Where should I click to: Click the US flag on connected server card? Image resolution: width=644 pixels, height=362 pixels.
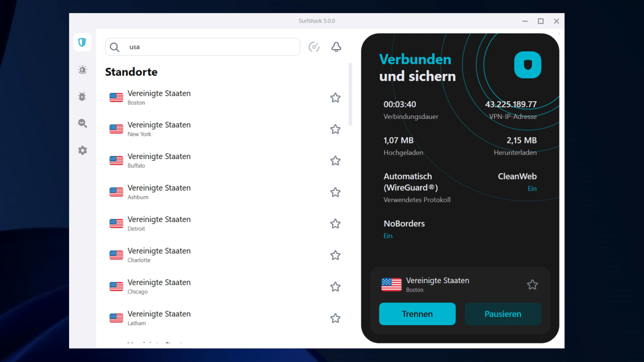tap(391, 285)
